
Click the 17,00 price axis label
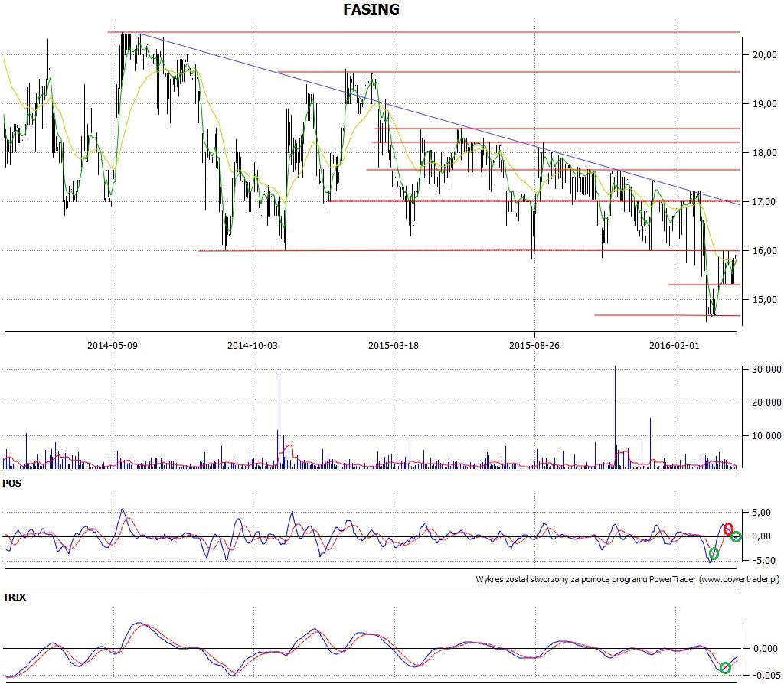click(765, 202)
